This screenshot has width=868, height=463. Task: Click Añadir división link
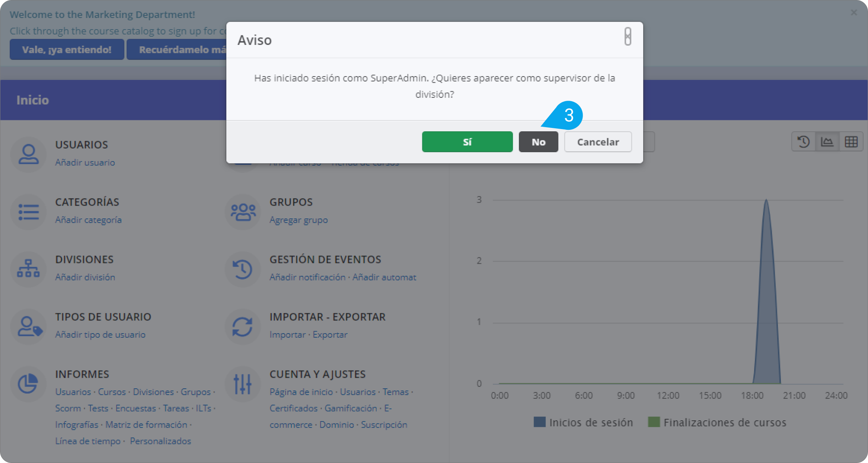tap(85, 277)
